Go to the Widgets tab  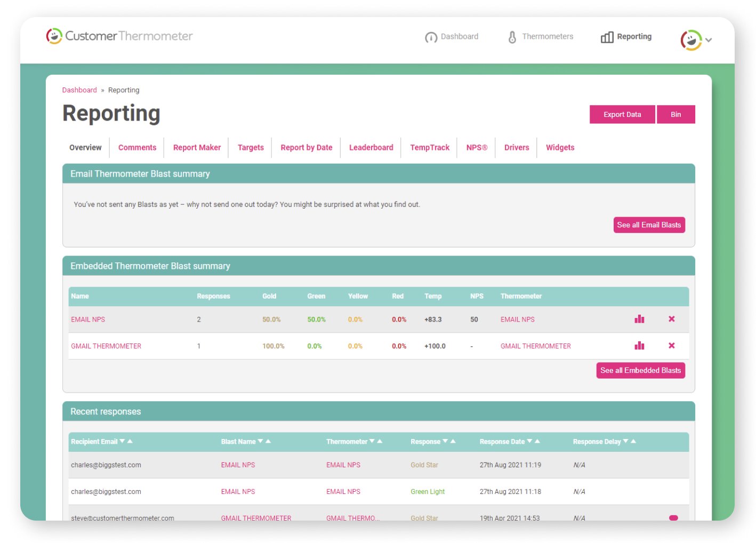[560, 148]
